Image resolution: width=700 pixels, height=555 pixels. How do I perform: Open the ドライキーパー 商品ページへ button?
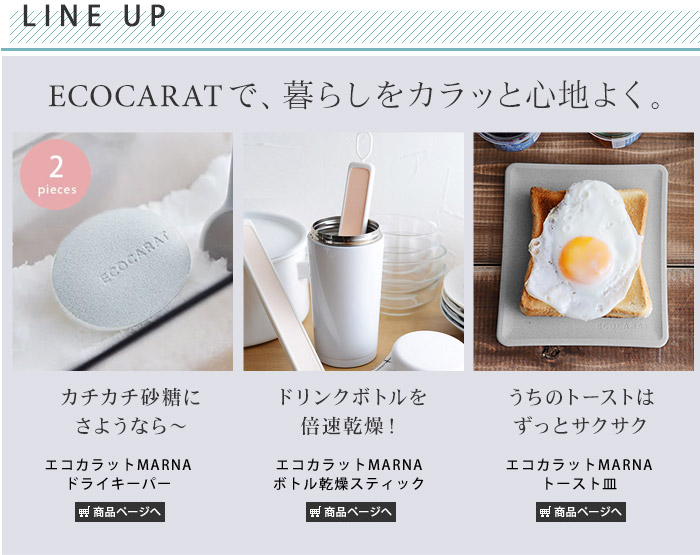[x=120, y=512]
